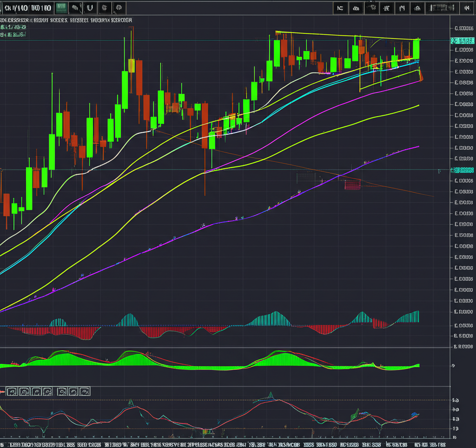The image size is (476, 448).
Task: Click the indicator legend text below the toolbar
Action: tap(66, 20)
